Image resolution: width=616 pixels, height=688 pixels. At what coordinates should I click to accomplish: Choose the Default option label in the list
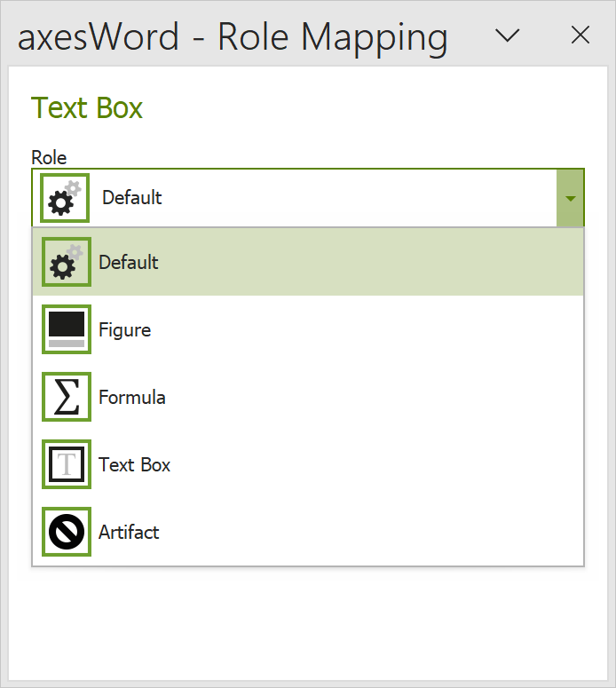[x=129, y=263]
